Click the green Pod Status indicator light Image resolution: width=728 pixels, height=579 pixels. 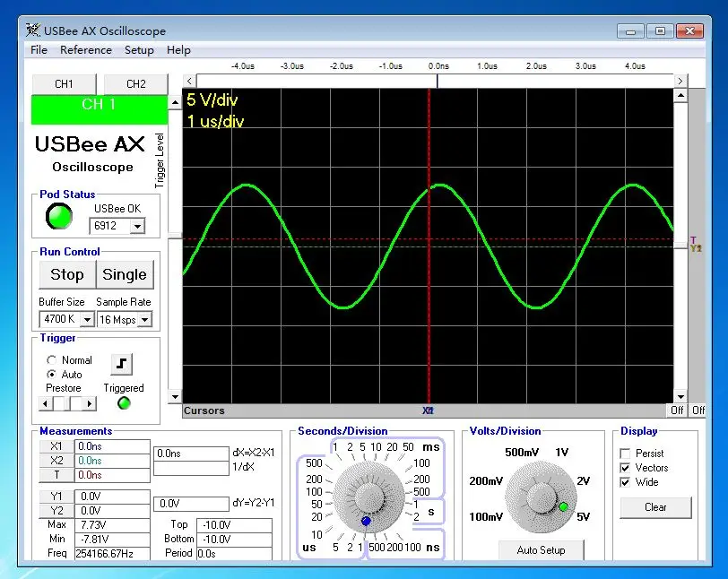pyautogui.click(x=59, y=216)
